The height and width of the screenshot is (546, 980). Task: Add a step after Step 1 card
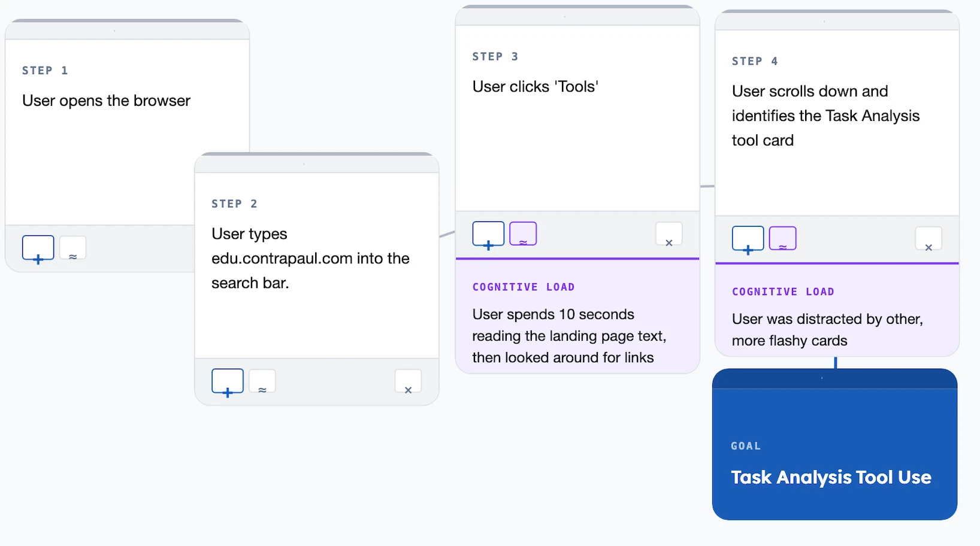(x=38, y=248)
